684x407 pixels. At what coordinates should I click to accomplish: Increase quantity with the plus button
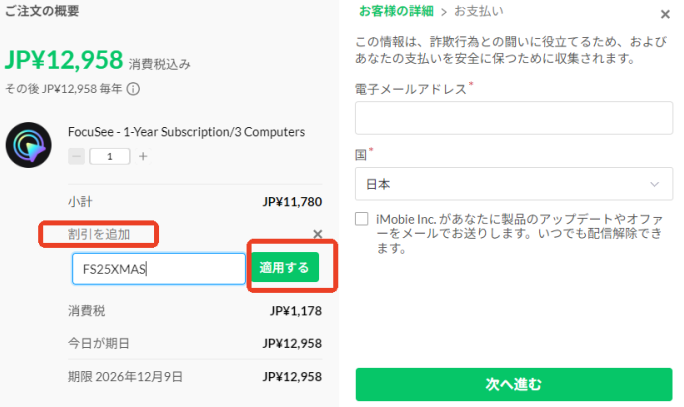coord(143,156)
